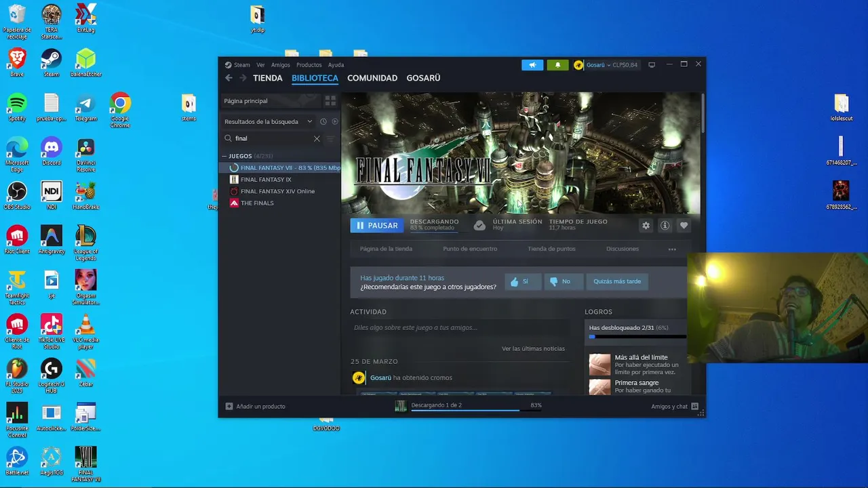Select THE FINALS in the game list
This screenshot has height=488, width=868.
point(281,203)
